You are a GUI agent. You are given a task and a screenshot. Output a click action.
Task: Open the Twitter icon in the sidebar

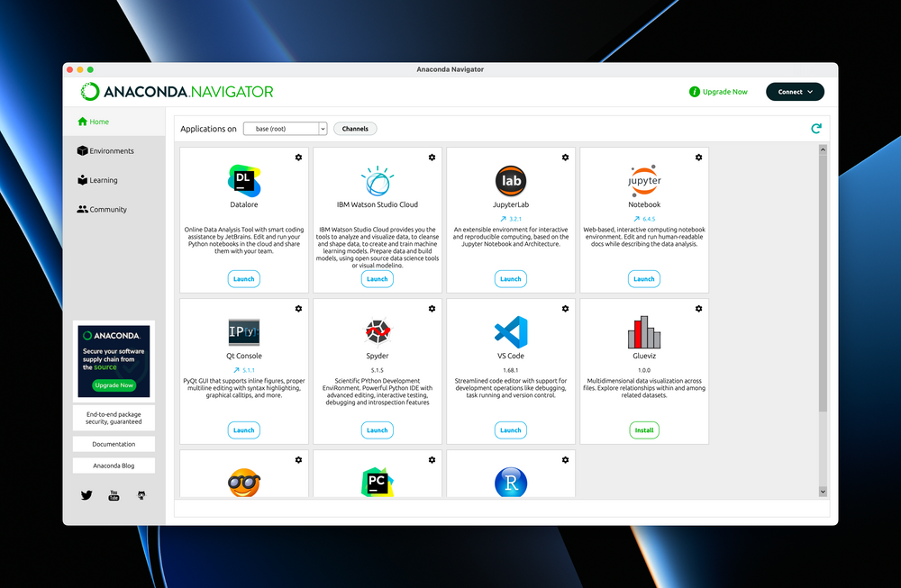click(86, 495)
